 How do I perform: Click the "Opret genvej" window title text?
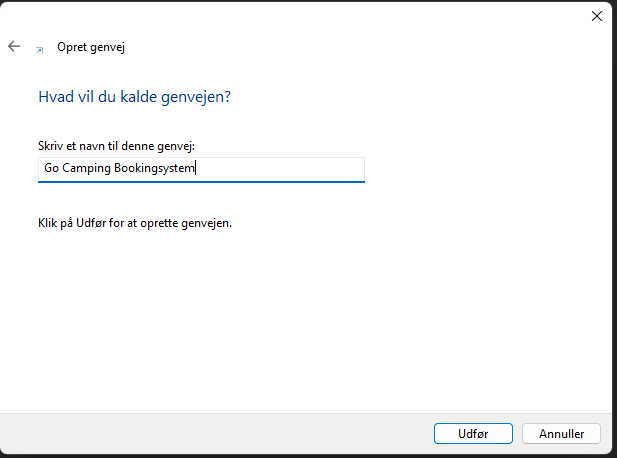(91, 47)
